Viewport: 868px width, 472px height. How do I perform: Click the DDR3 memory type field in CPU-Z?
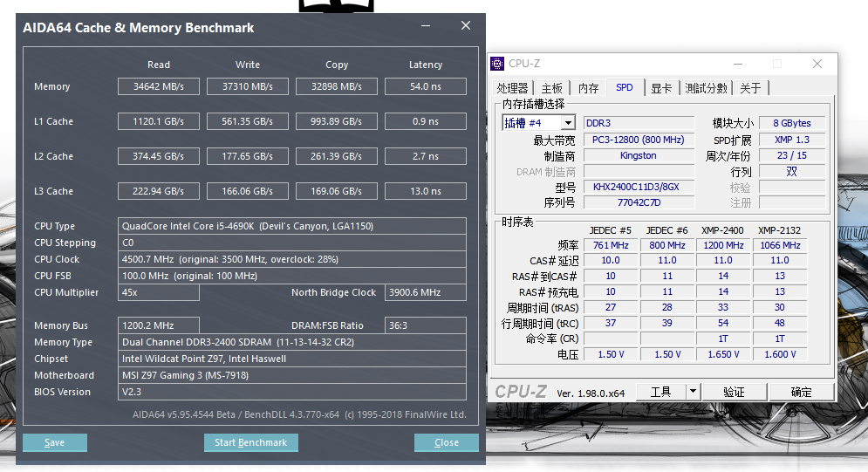click(639, 123)
